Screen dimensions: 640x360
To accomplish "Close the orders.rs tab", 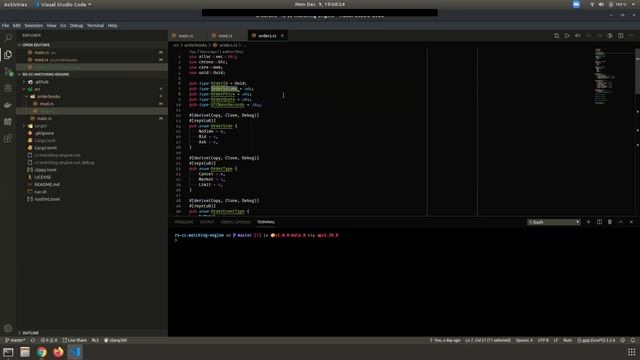I will 282,36.
